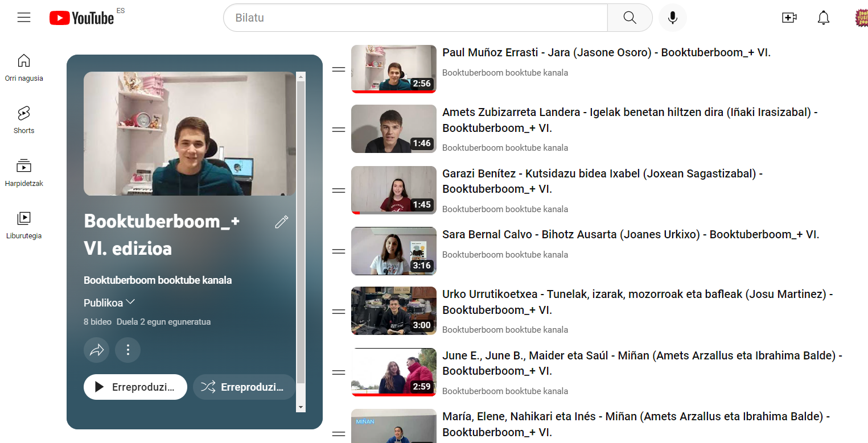The height and width of the screenshot is (443, 868).
Task: Open title June E., June B., Maider eta Saúl
Action: pos(642,363)
